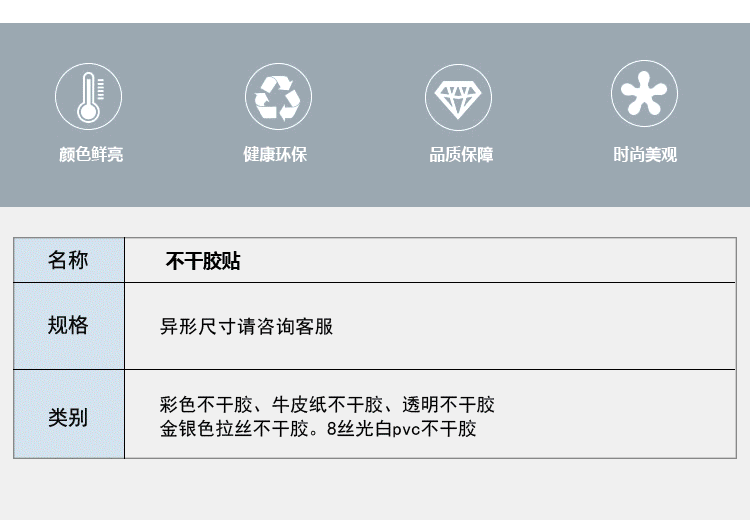Select the 品质保障 label
This screenshot has height=532, width=750.
[461, 155]
